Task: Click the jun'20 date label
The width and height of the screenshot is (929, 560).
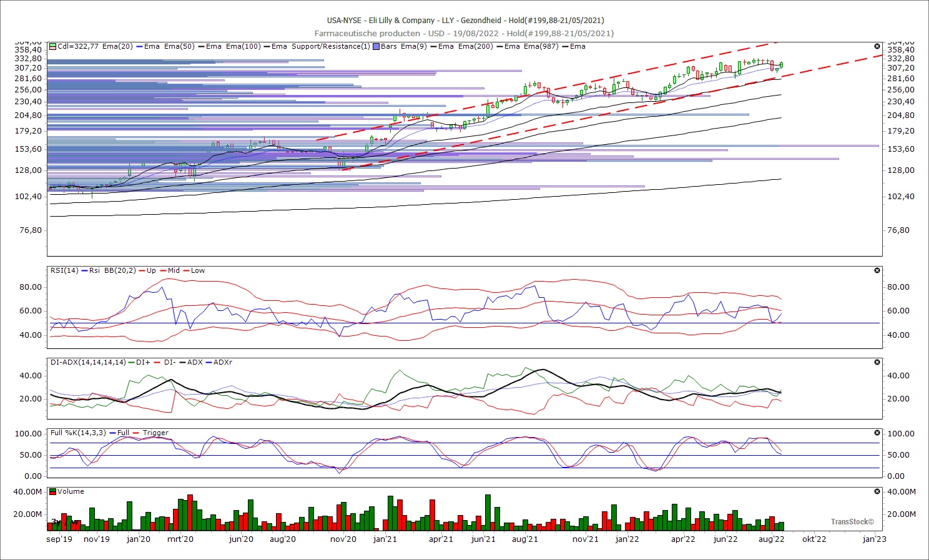Action: (241, 539)
